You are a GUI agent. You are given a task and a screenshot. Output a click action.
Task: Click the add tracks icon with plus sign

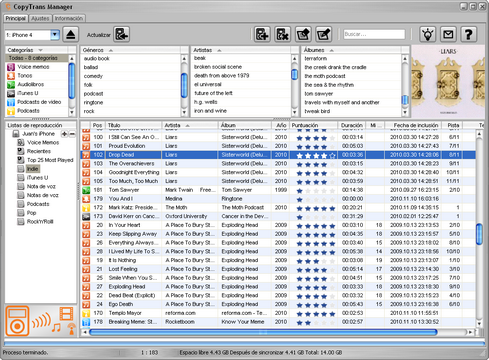coord(262,34)
